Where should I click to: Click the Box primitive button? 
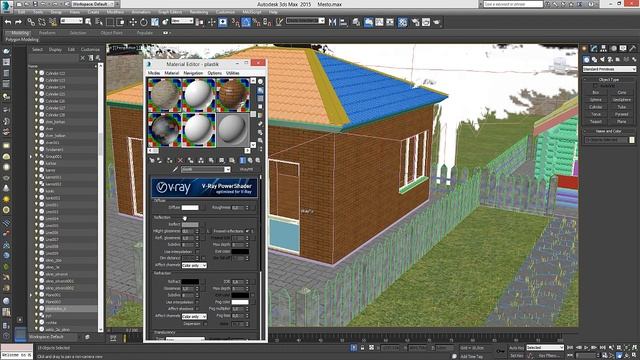tap(596, 93)
